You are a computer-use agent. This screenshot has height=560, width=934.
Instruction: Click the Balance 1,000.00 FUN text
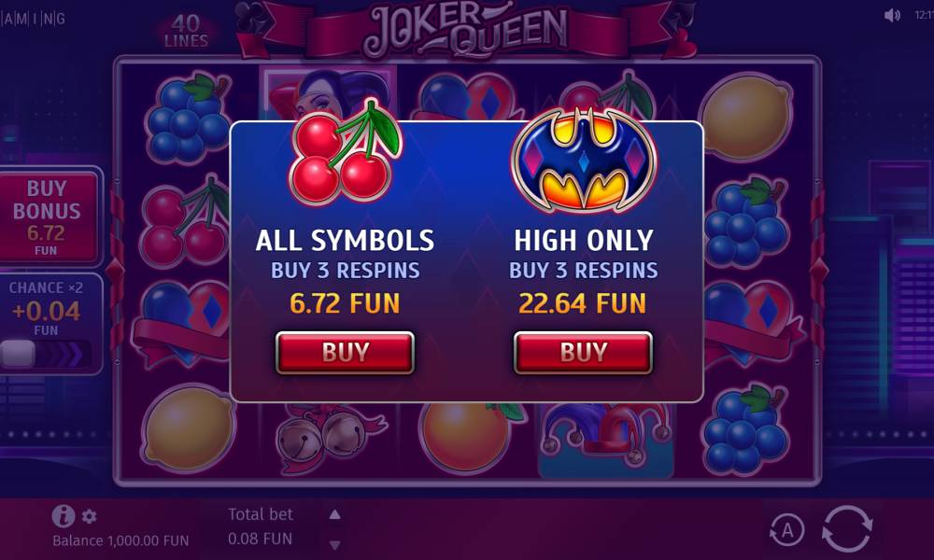point(120,540)
